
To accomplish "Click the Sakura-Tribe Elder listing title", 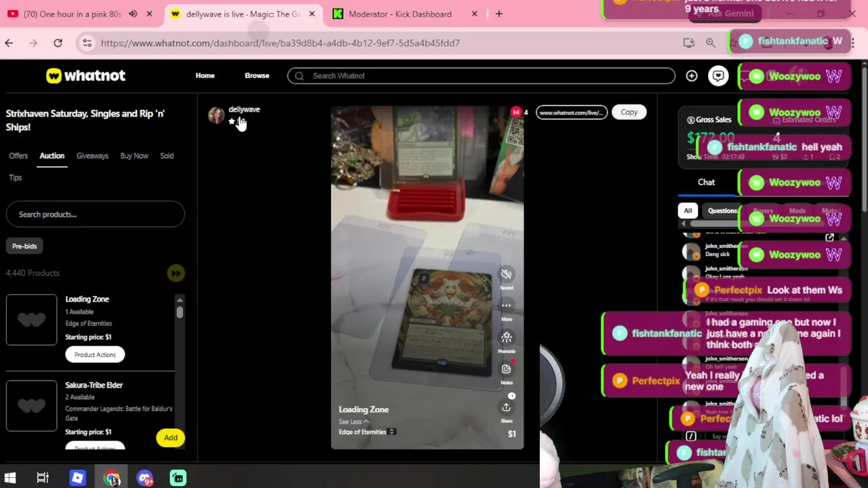I will (94, 385).
